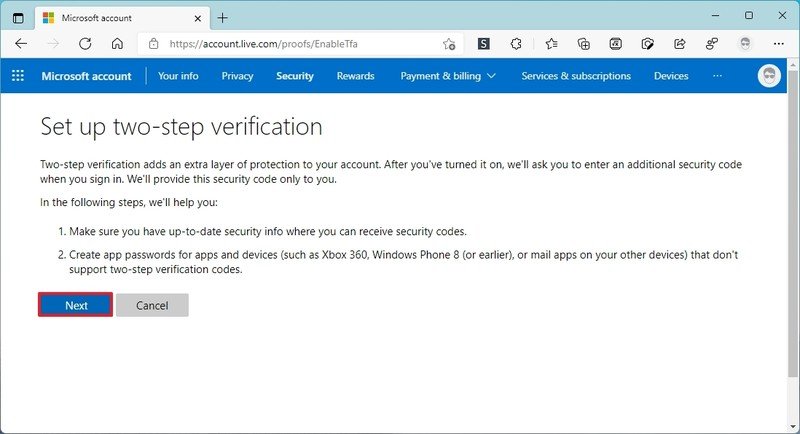Click 'In the following steps, we'll help you:'
Viewport: 800px width, 434px height.
pyautogui.click(x=129, y=202)
